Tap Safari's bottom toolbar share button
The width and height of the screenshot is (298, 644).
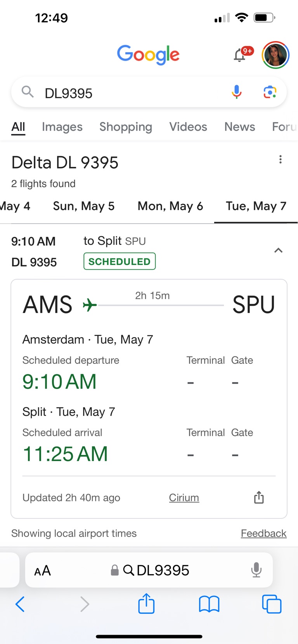(x=146, y=604)
